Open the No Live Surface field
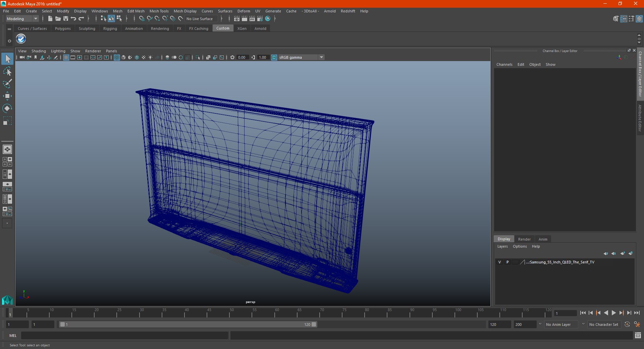Viewport: 644px width, 349px height. (x=202, y=19)
